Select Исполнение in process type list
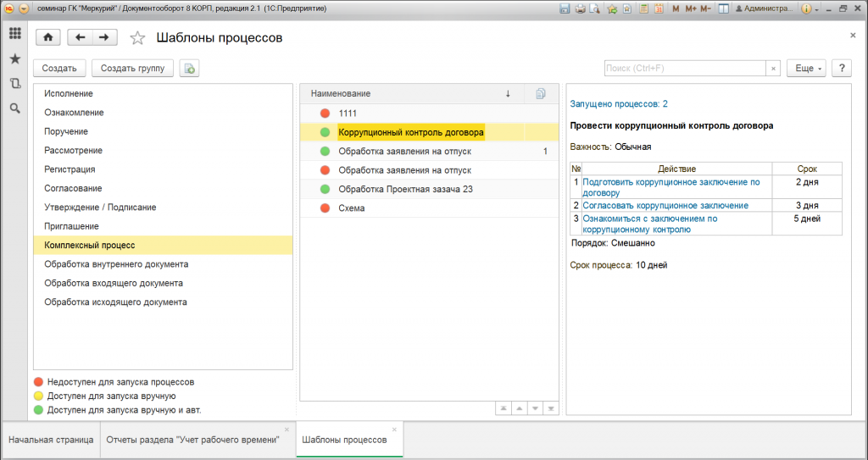Image resolution: width=868 pixels, height=460 pixels. [163, 93]
